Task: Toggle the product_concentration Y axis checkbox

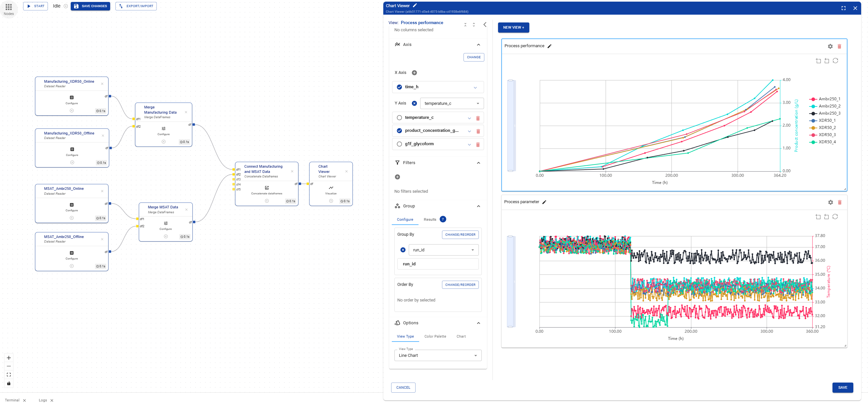Action: (x=399, y=131)
